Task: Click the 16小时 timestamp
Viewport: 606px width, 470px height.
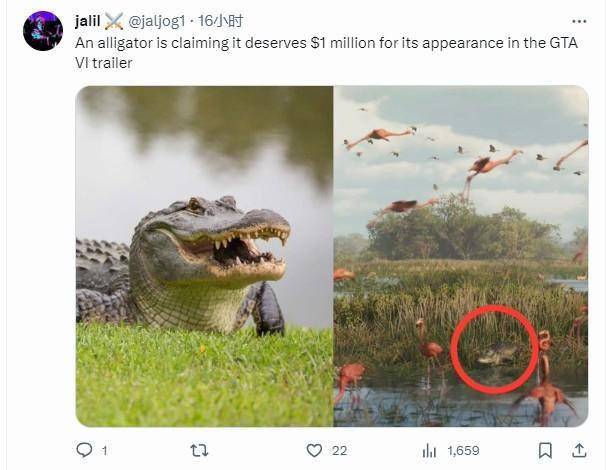Action: [220, 21]
